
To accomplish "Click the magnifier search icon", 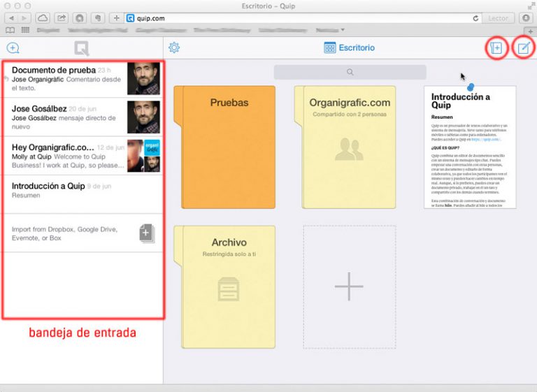I will (350, 72).
